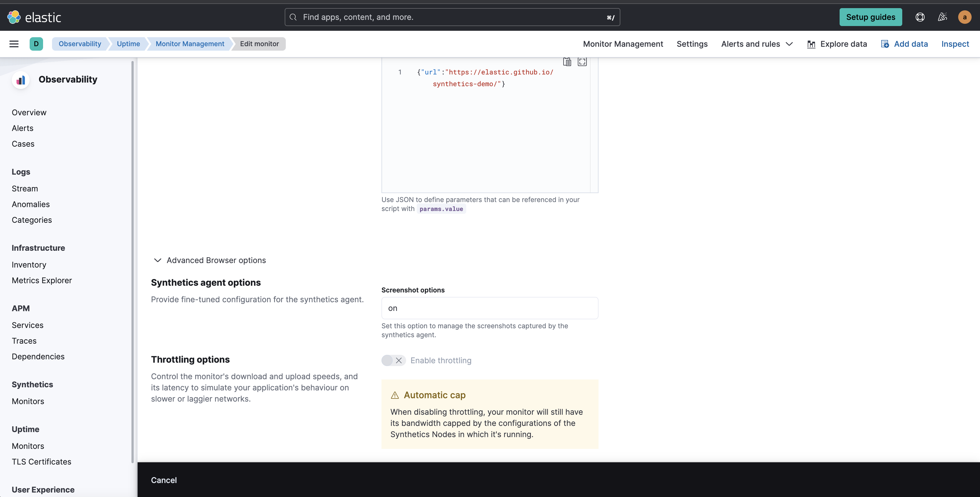This screenshot has height=497, width=980.
Task: Open TLS Certificates in the sidebar
Action: click(x=41, y=462)
